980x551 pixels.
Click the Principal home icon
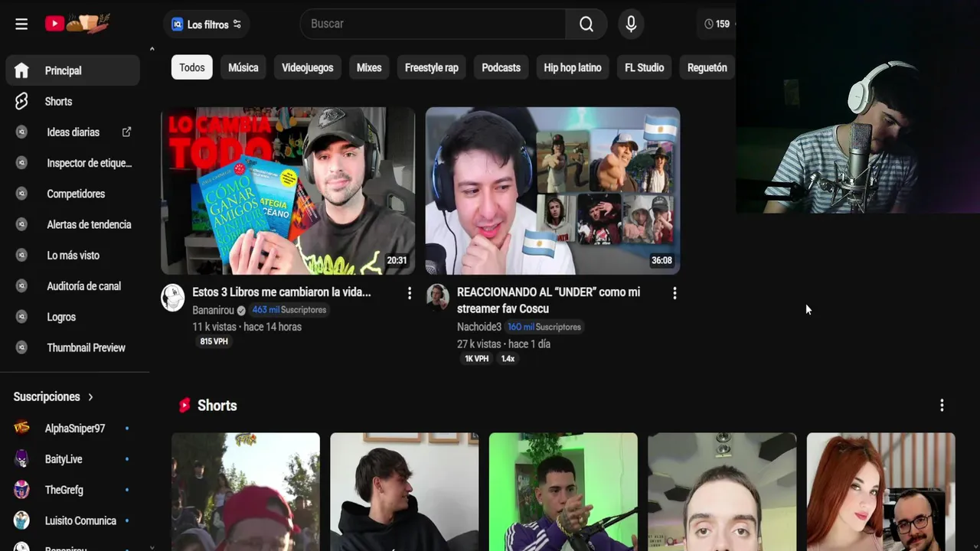21,70
